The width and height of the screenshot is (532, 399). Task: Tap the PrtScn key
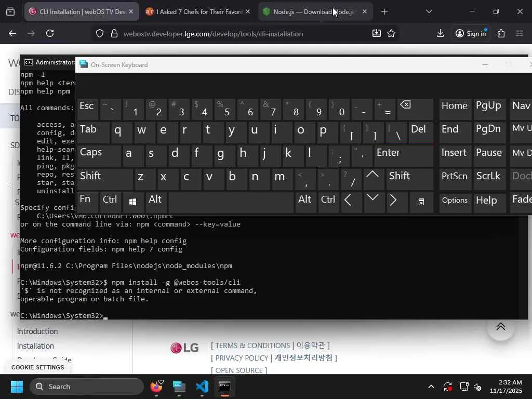point(455,179)
